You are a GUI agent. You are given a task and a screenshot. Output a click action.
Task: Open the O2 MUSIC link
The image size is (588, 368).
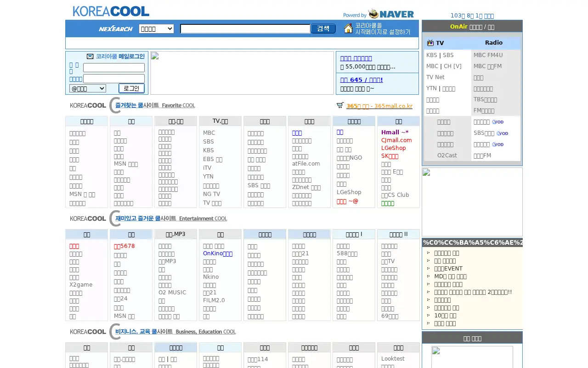(172, 293)
